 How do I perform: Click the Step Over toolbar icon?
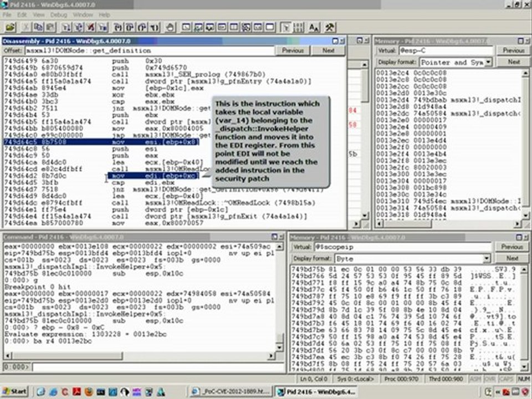[130, 28]
